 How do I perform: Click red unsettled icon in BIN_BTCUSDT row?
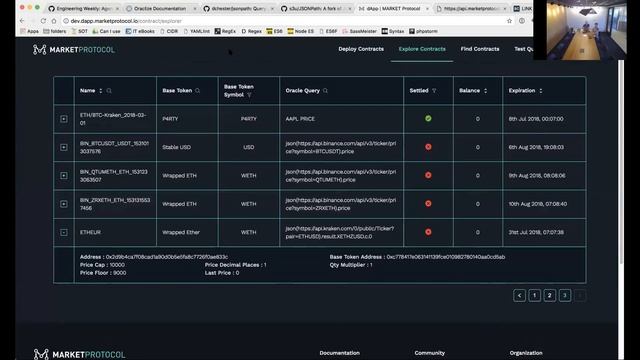click(428, 147)
